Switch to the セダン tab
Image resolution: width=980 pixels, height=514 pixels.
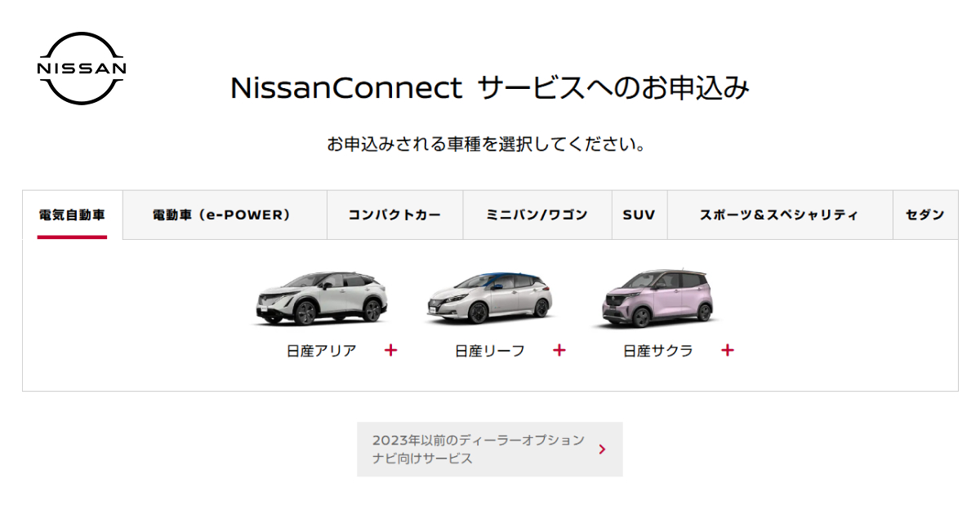point(924,215)
